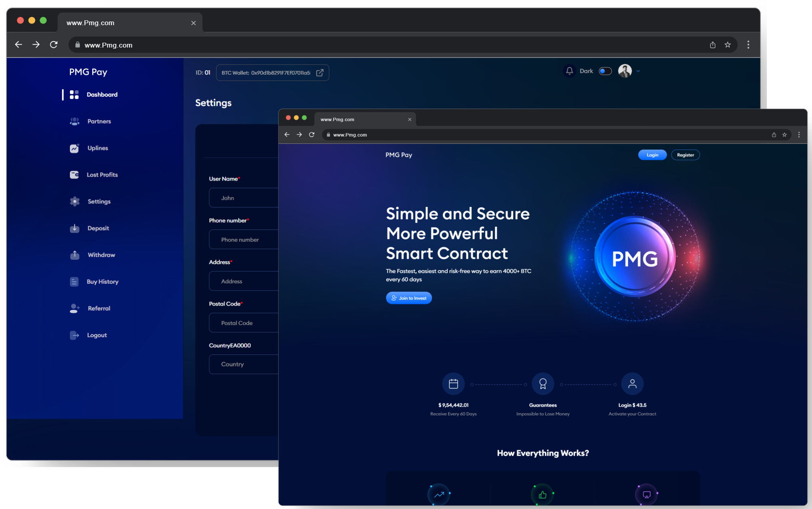Screen dimensions: 812x509
Task: Expand the profile avatar dropdown arrow
Action: [638, 71]
